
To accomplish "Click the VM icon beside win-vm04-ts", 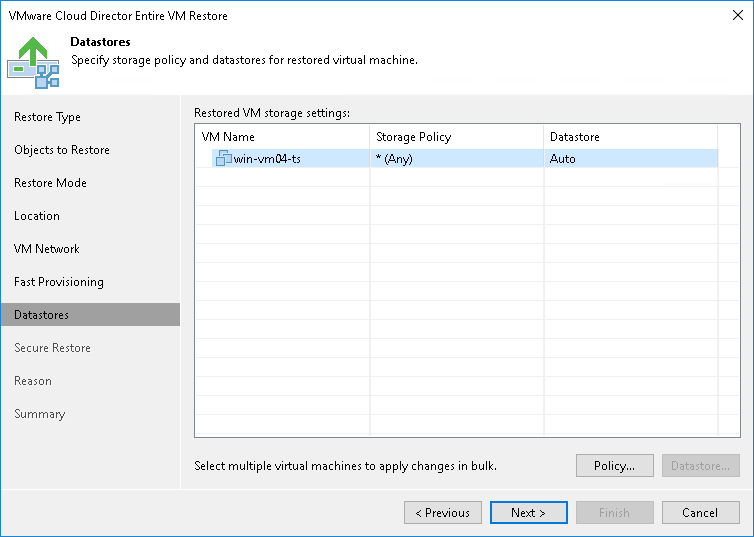I will click(x=224, y=158).
